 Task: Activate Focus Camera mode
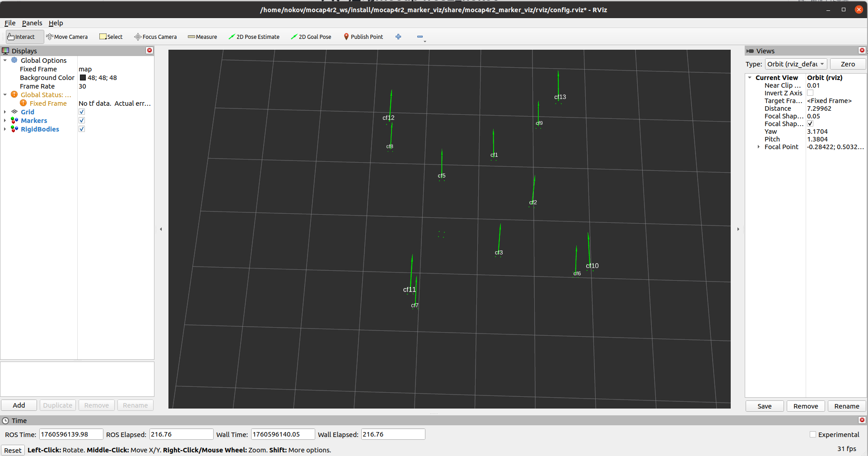155,37
